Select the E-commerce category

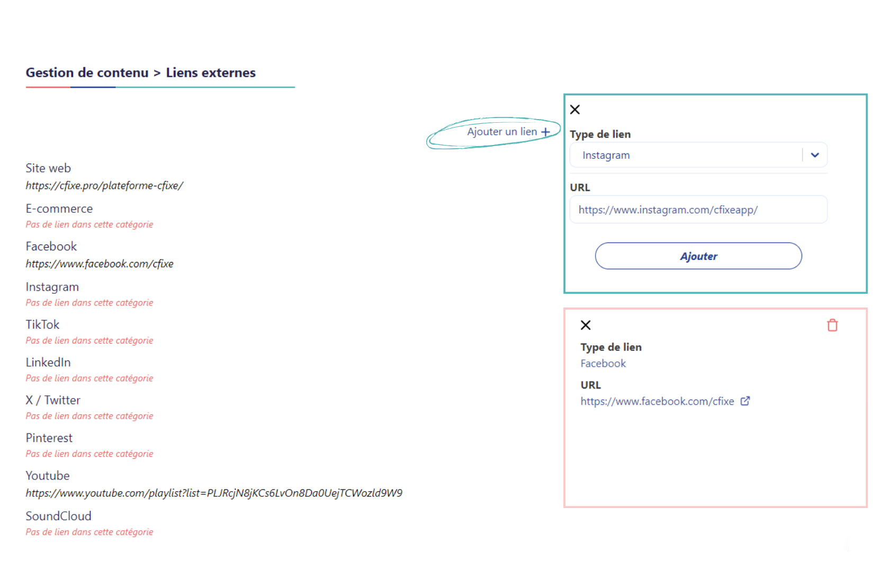tap(59, 209)
